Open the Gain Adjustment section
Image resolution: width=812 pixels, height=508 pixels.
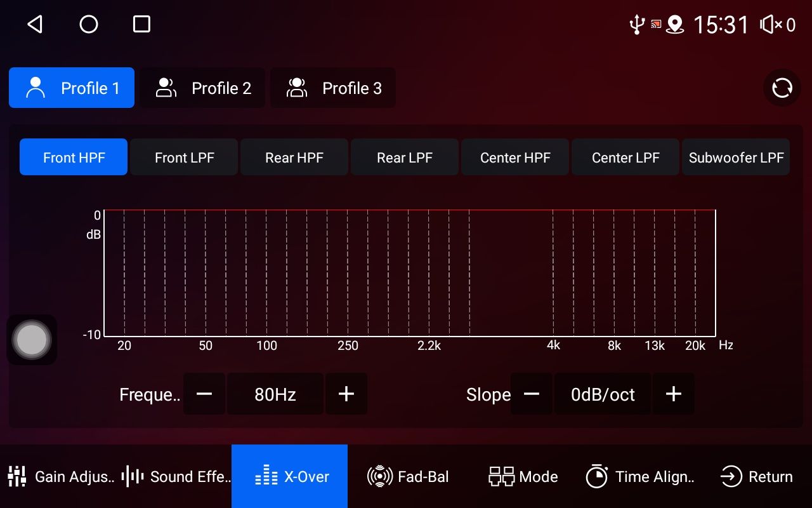coord(61,476)
